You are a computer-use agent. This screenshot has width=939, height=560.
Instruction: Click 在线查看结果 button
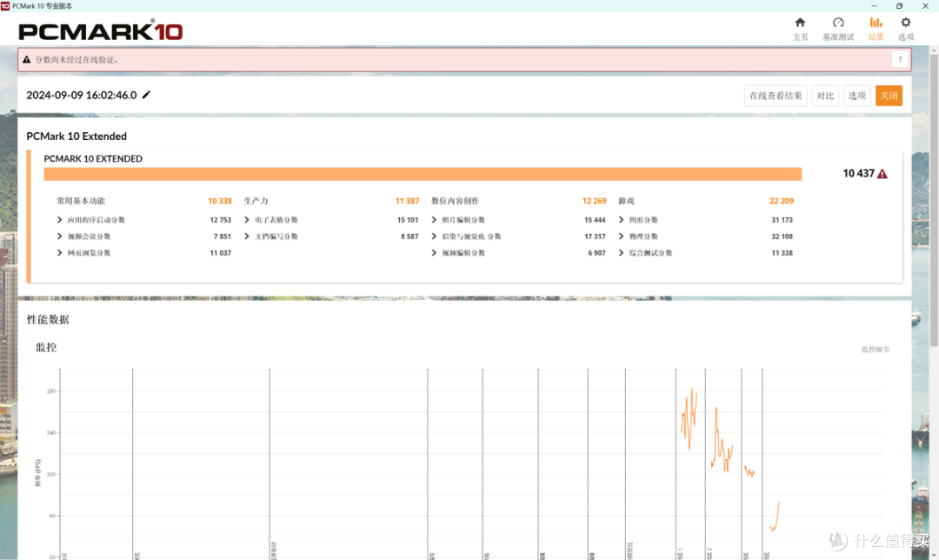(776, 96)
